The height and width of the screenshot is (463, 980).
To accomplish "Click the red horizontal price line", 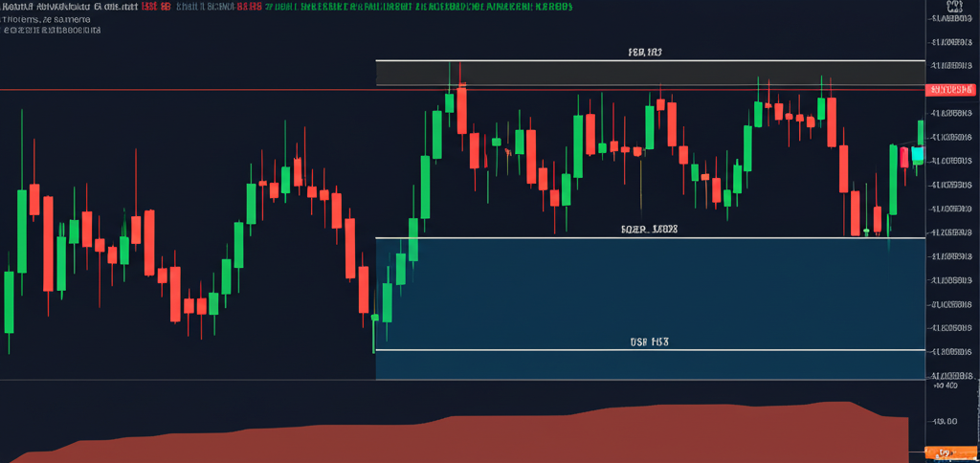I will click(191, 90).
